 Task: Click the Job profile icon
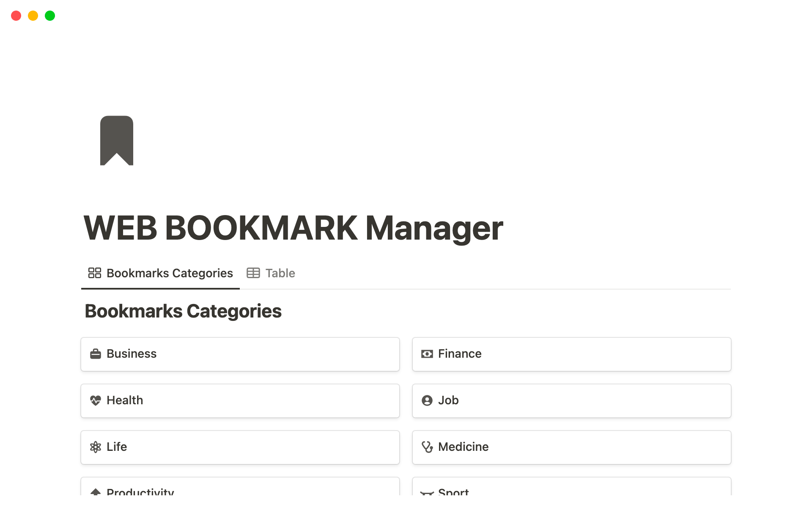427,400
